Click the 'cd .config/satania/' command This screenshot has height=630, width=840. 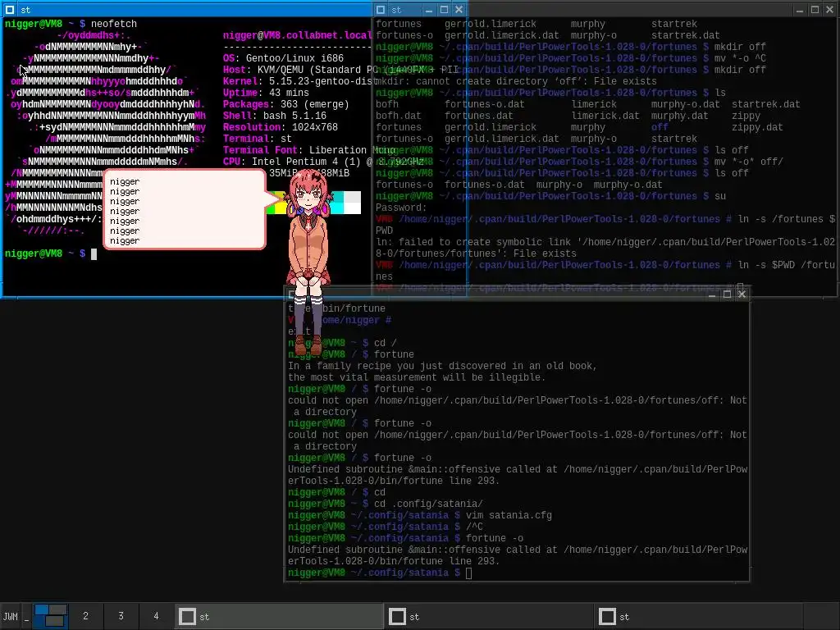click(428, 504)
